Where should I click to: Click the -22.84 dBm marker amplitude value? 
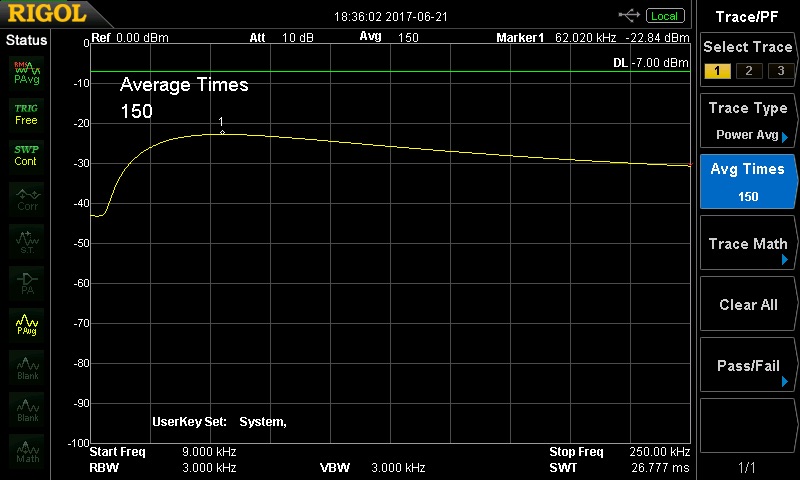click(x=658, y=38)
